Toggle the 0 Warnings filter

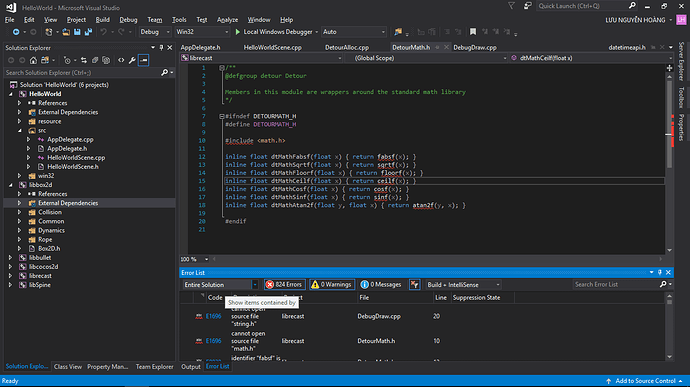coord(332,285)
